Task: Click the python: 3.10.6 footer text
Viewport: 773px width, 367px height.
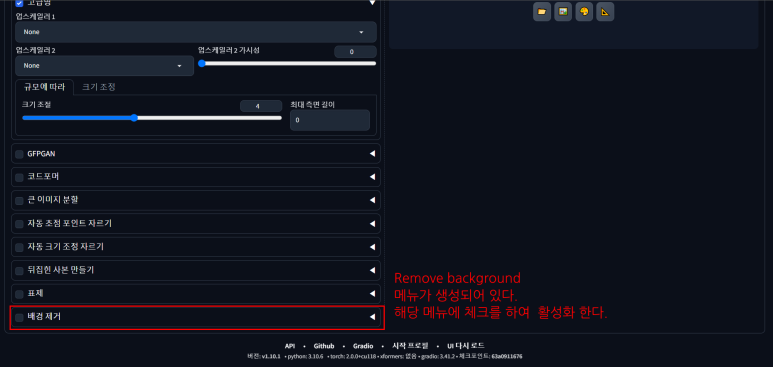Action: (306, 356)
